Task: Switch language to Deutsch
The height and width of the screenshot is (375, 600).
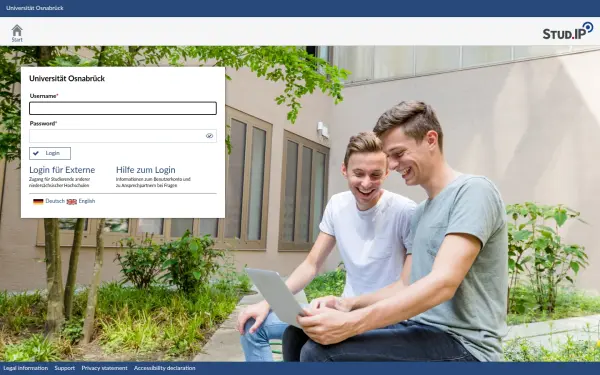Action: coord(55,201)
